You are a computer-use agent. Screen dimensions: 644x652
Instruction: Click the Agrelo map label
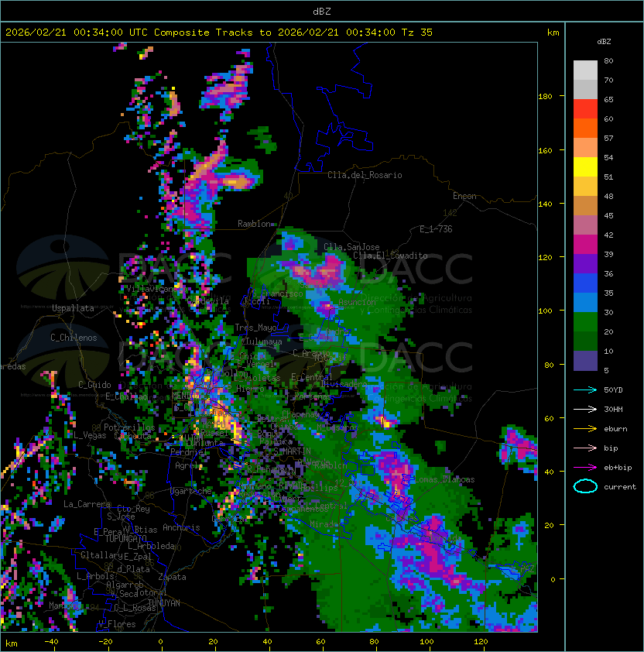(x=189, y=465)
